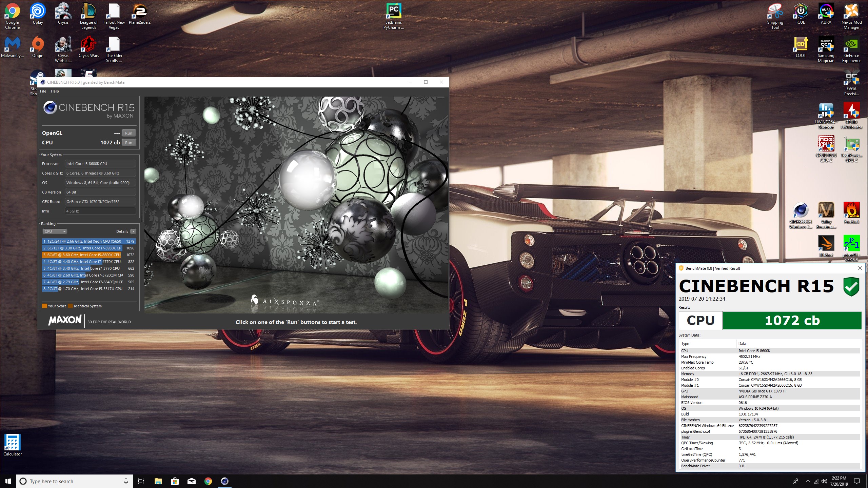Open CPUID HWMonitor desktop icon
Screen dimensions: 868x488
[x=851, y=116]
